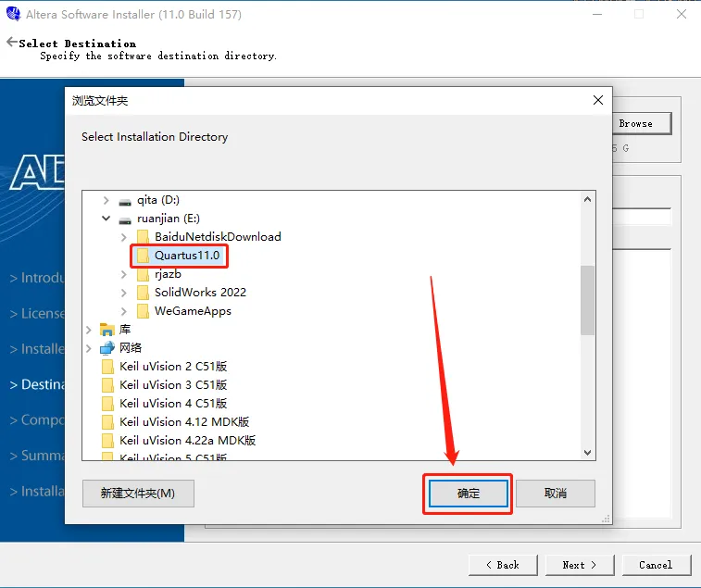Click the back arrow beside Select Destination
The height and width of the screenshot is (588, 701).
click(12, 42)
